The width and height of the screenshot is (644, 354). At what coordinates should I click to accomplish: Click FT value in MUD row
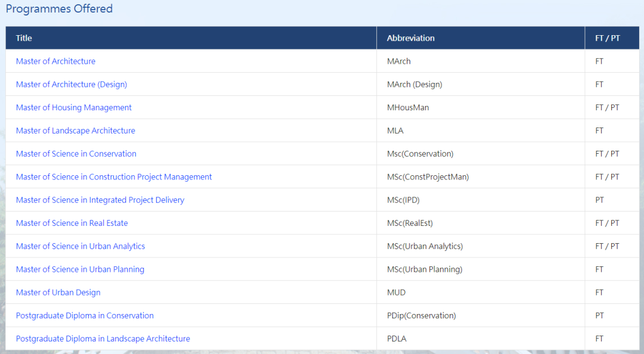[x=599, y=293]
